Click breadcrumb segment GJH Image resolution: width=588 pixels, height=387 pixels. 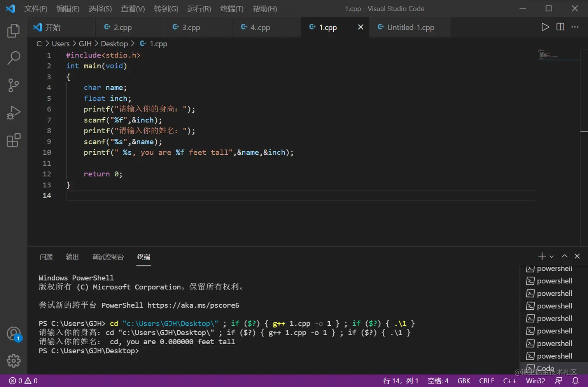point(85,44)
